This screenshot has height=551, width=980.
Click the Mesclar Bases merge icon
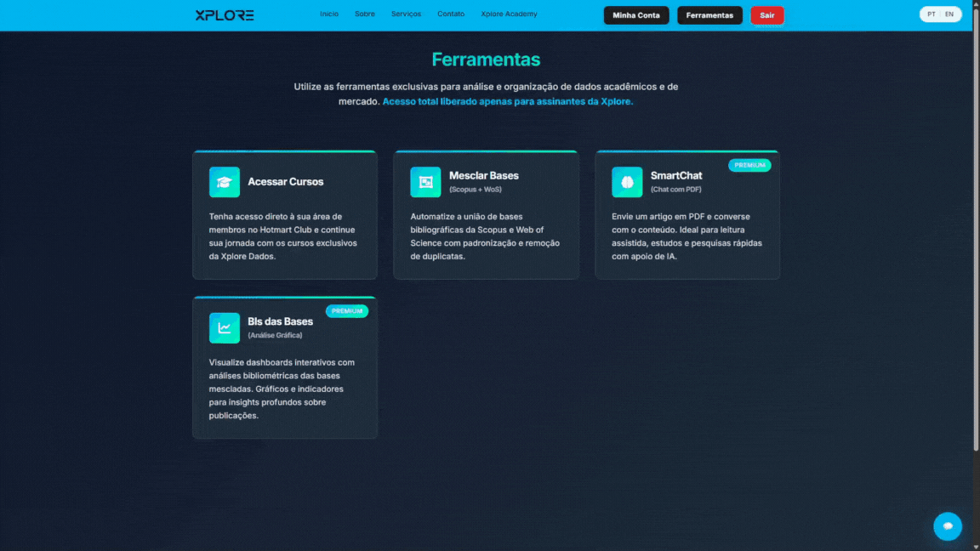click(425, 182)
